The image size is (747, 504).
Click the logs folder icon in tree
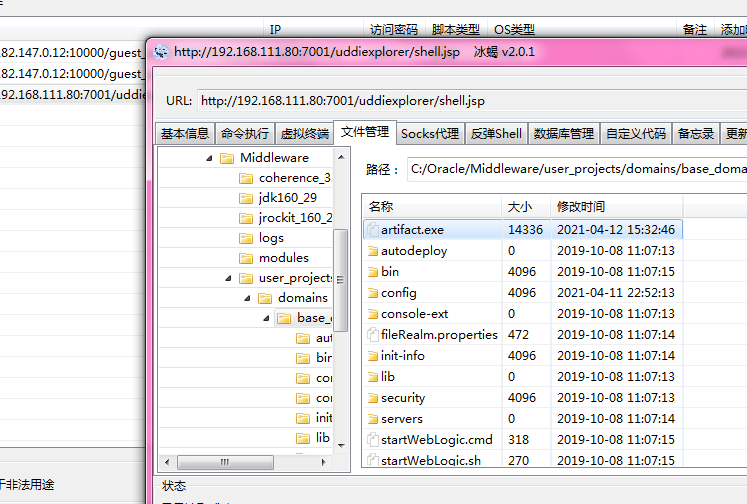point(246,238)
